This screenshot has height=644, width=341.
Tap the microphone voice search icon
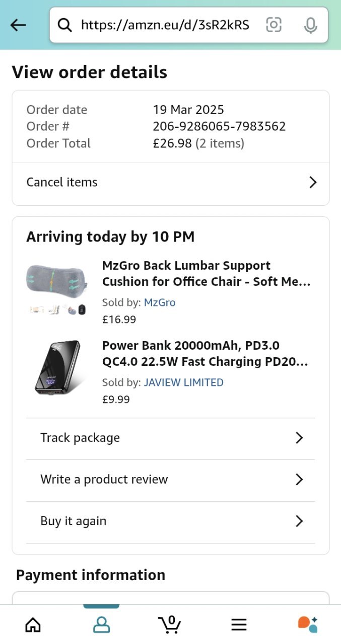311,25
